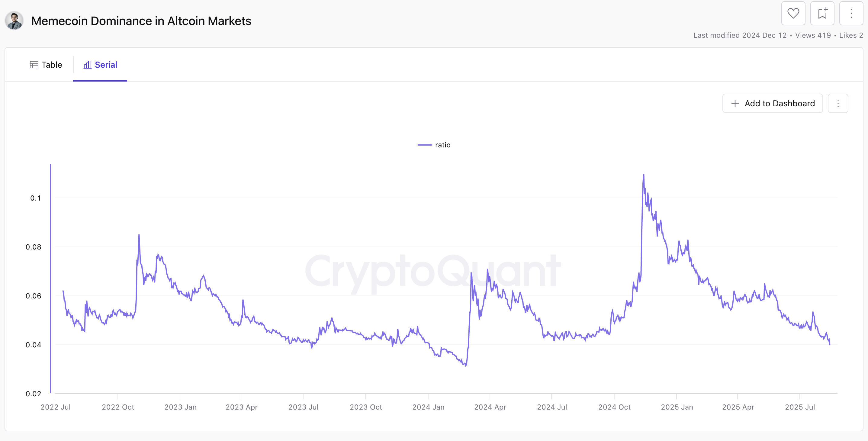
Task: Click the heart icon to like this chart
Action: [793, 13]
